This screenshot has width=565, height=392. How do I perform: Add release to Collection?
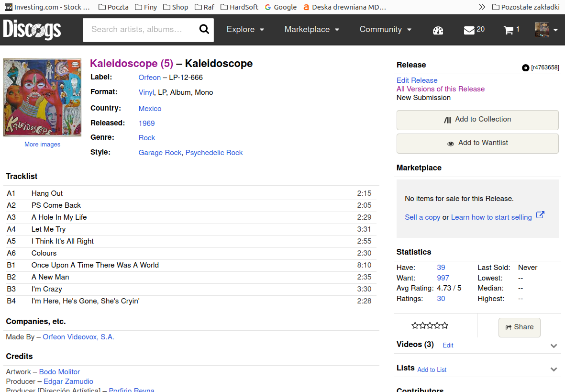[477, 120]
